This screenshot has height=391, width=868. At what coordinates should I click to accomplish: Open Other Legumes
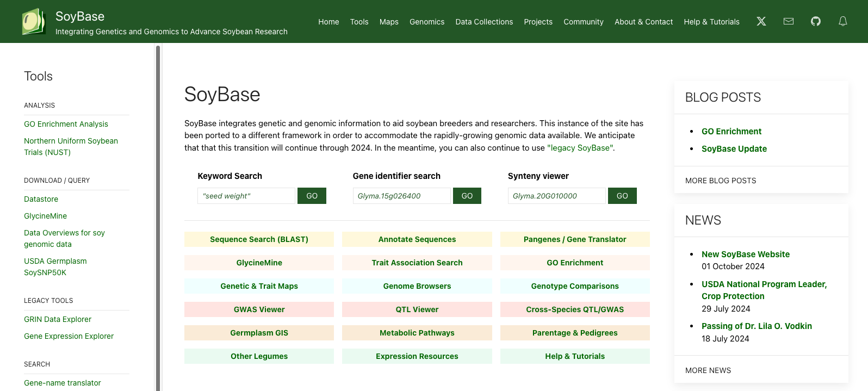[259, 356]
